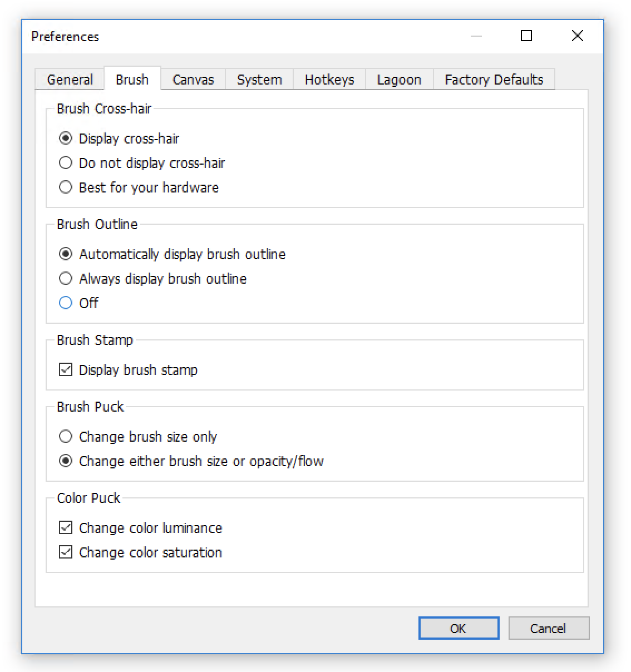Switch to the Lagoon tab
Screen dimensions: 631x672
point(398,80)
